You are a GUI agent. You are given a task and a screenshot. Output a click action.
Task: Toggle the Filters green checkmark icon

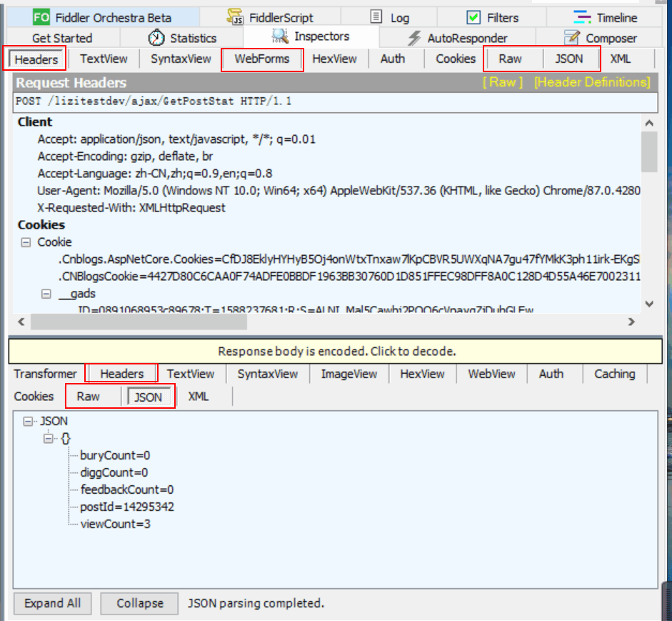click(473, 18)
